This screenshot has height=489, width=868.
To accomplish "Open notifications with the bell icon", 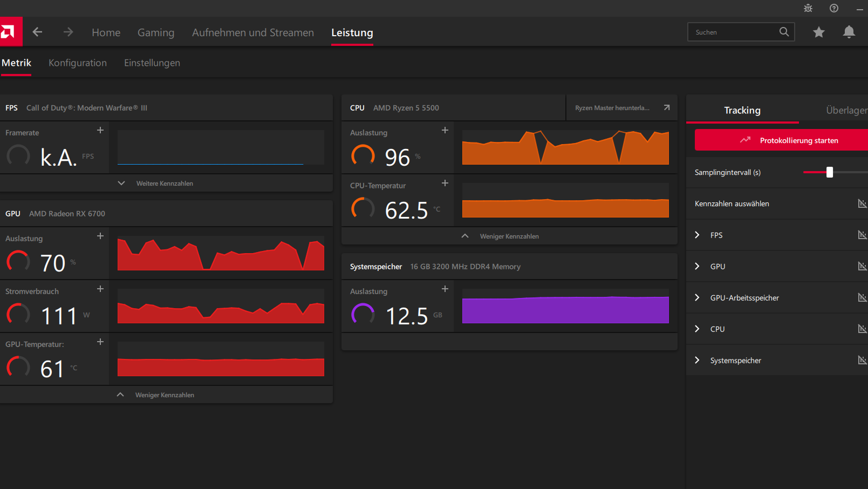I will [849, 32].
